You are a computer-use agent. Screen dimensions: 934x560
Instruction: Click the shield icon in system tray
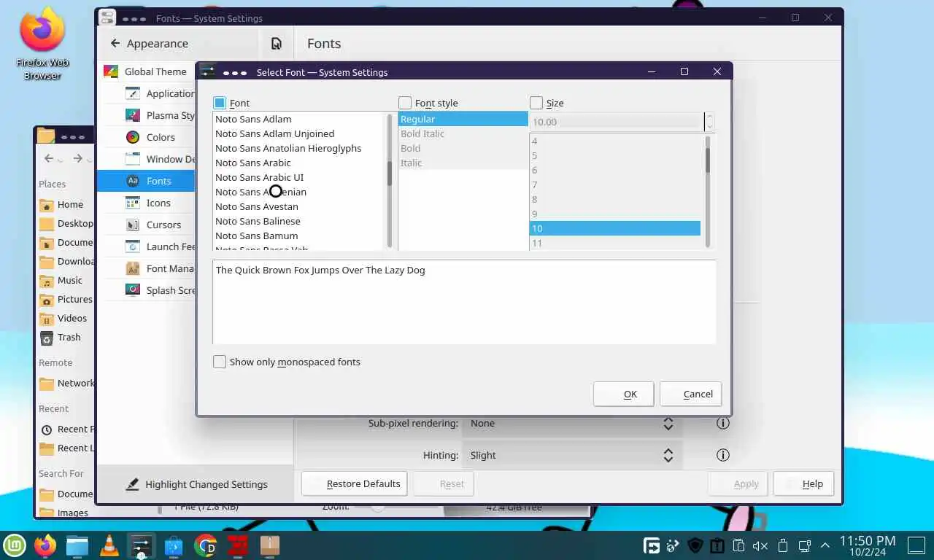(x=695, y=545)
